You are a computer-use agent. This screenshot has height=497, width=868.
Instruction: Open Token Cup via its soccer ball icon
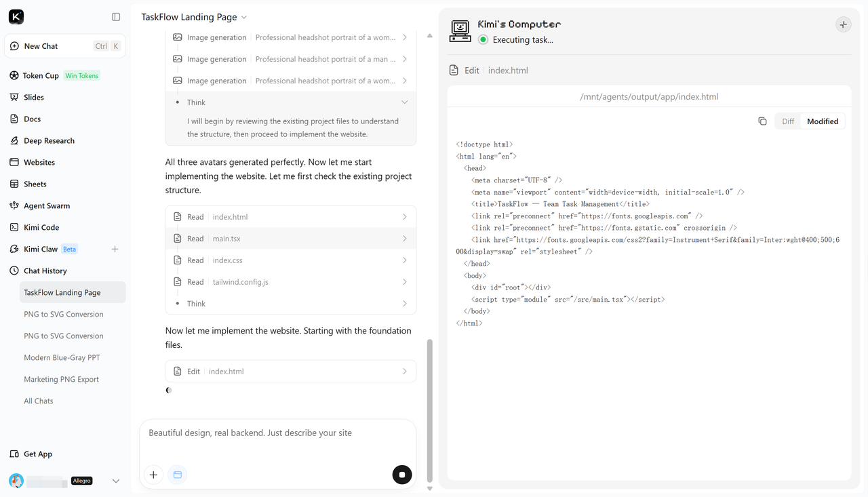(x=14, y=75)
